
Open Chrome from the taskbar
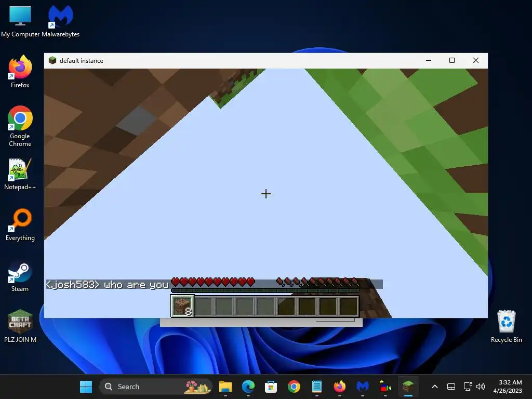click(x=294, y=387)
